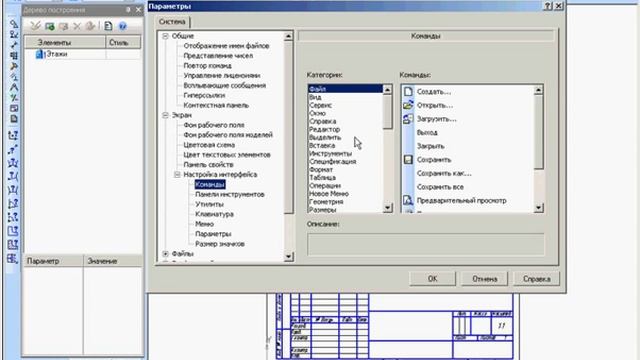Click into the Описание description box
The image size is (640, 360).
tap(425, 244)
